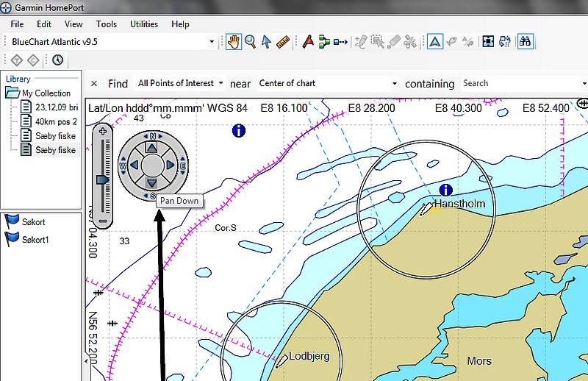The image size is (588, 381).
Task: Select the Waypoint flag tool
Action: [308, 42]
